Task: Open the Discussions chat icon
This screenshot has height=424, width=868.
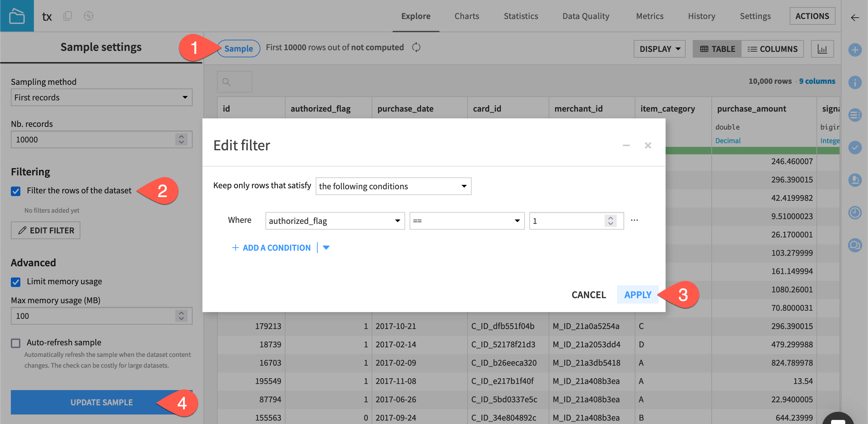Action: point(855,245)
